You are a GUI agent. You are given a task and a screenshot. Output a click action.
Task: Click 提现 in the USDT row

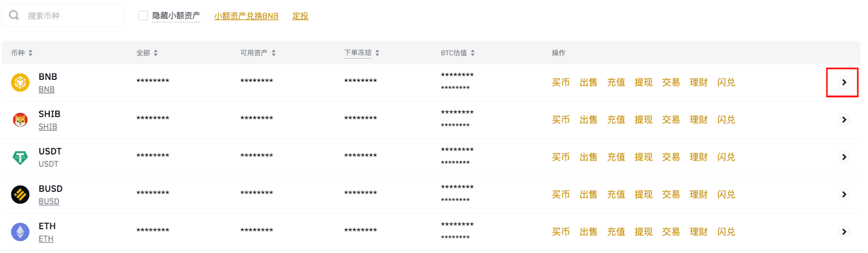click(x=643, y=157)
